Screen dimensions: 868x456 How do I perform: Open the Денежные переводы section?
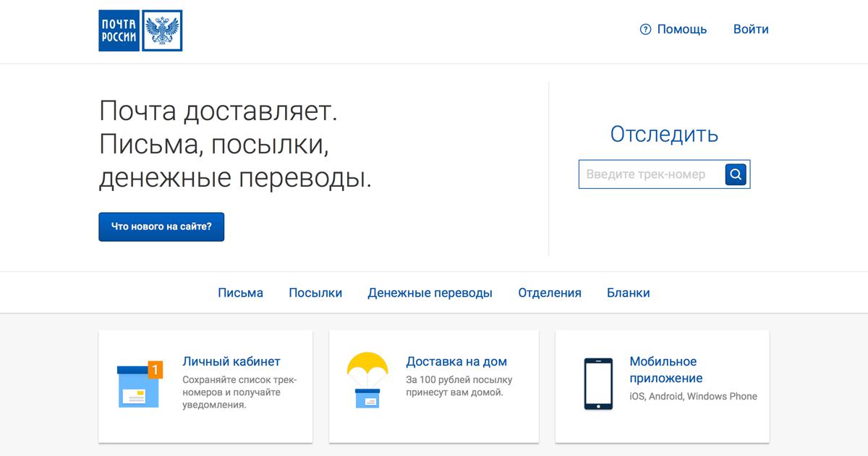coord(430,293)
